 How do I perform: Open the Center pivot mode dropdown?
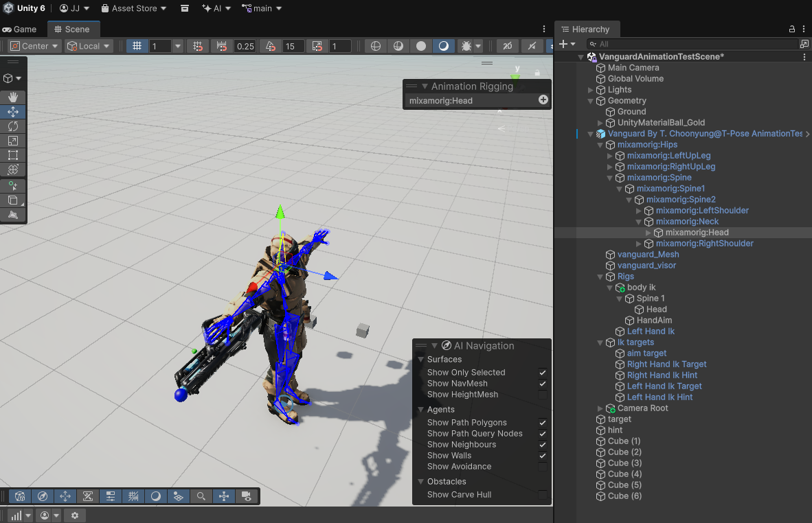pyautogui.click(x=34, y=46)
